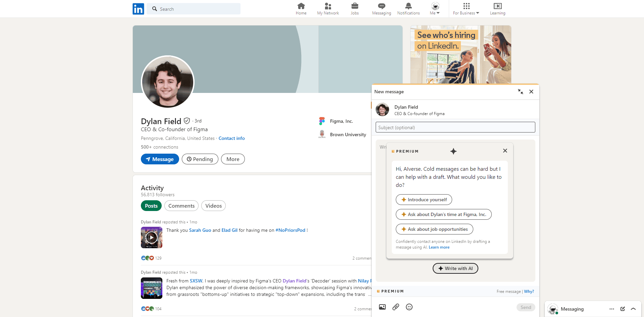
Task: Click the LinkedIn logo
Action: pos(138,9)
